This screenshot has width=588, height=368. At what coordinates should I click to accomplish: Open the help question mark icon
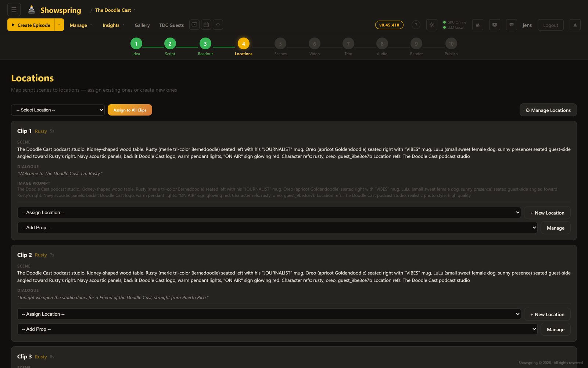pos(416,25)
